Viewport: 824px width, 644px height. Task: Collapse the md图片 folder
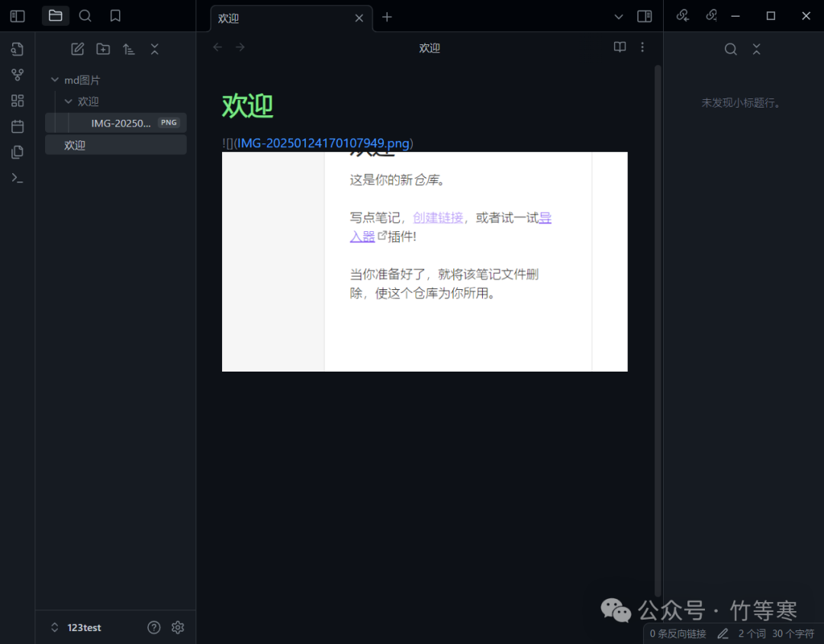coord(54,79)
